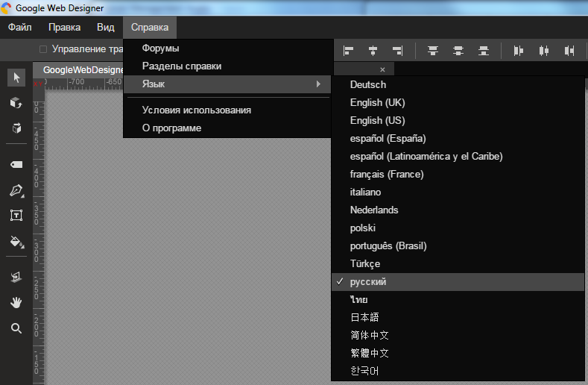Select the 3D object rotate tool
Image resolution: width=588 pixels, height=385 pixels.
click(16, 103)
